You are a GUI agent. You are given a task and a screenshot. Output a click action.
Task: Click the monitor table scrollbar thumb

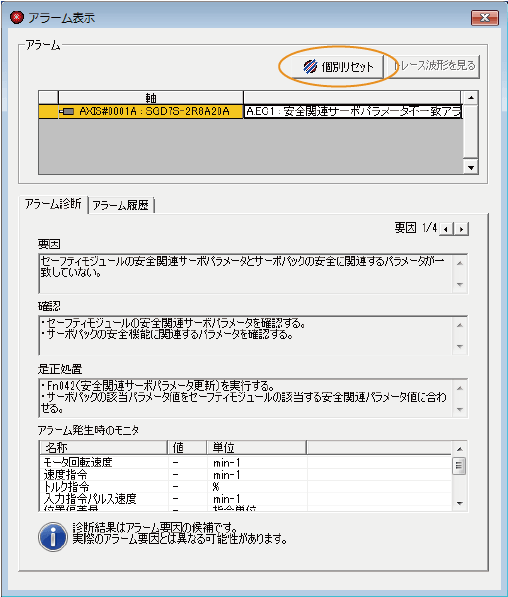pyautogui.click(x=459, y=465)
